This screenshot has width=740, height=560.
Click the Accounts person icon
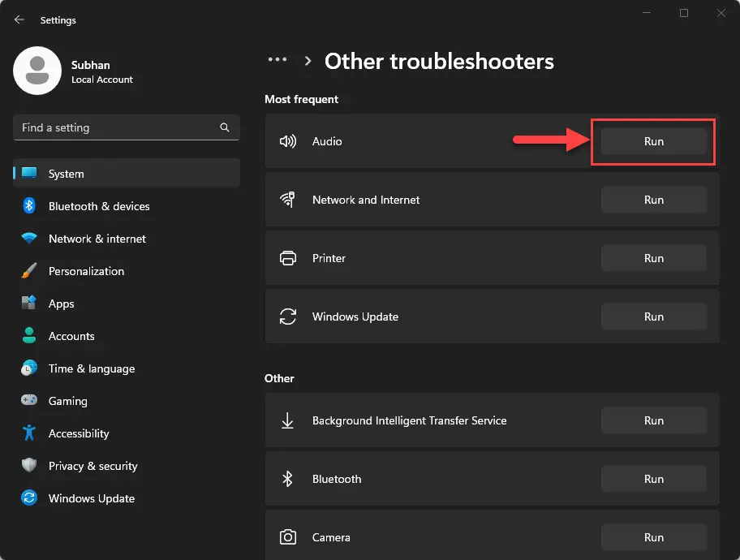tap(29, 335)
